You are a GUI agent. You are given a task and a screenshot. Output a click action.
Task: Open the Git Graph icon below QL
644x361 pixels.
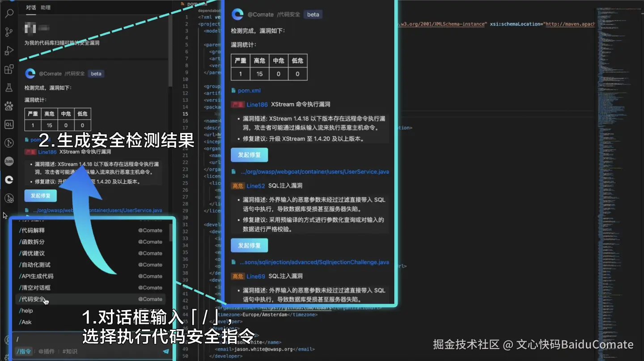9,143
